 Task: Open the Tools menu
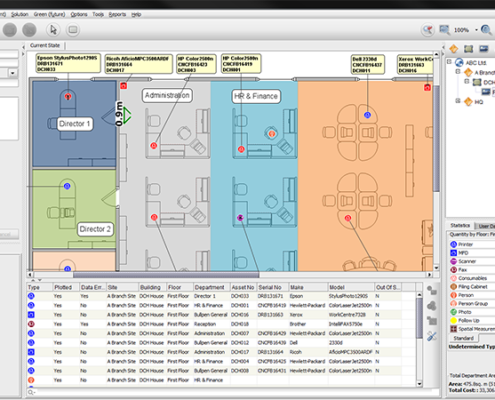[x=98, y=14]
